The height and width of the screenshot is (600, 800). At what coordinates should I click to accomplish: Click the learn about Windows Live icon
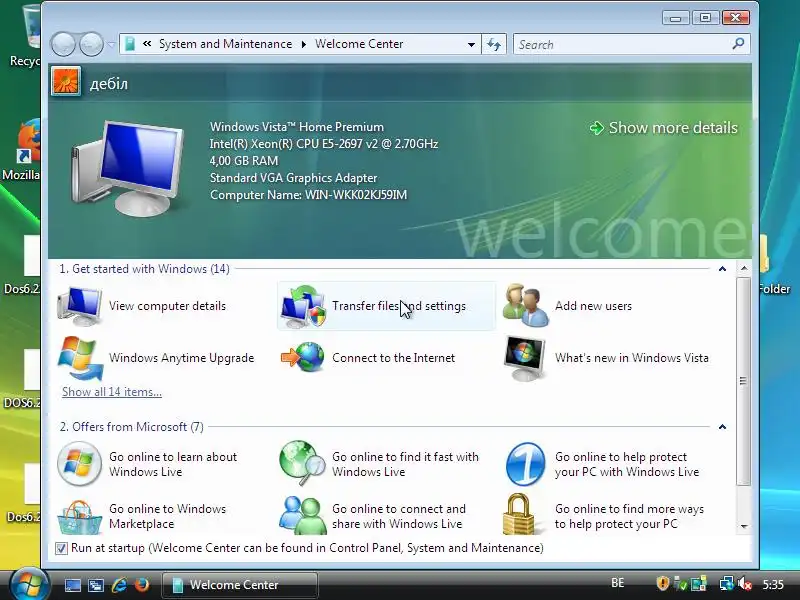(79, 464)
